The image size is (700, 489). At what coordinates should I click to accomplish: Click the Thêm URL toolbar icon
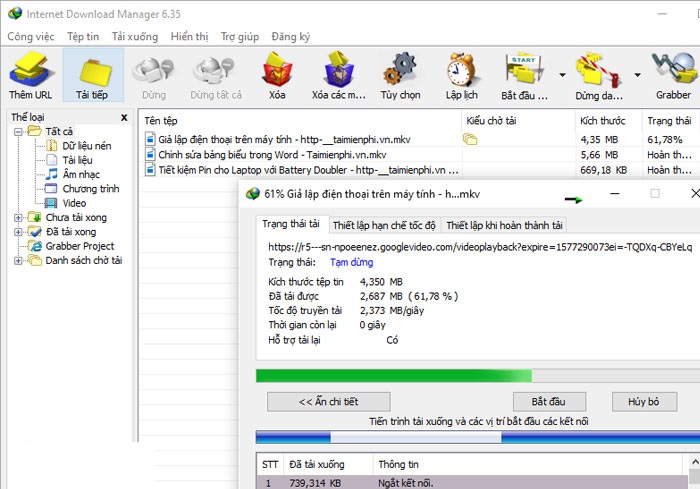pos(30,75)
